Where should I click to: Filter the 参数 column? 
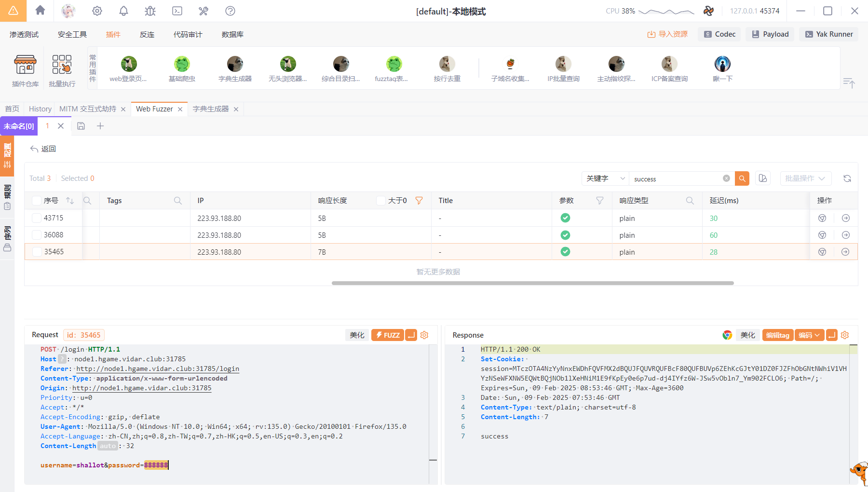coord(599,201)
